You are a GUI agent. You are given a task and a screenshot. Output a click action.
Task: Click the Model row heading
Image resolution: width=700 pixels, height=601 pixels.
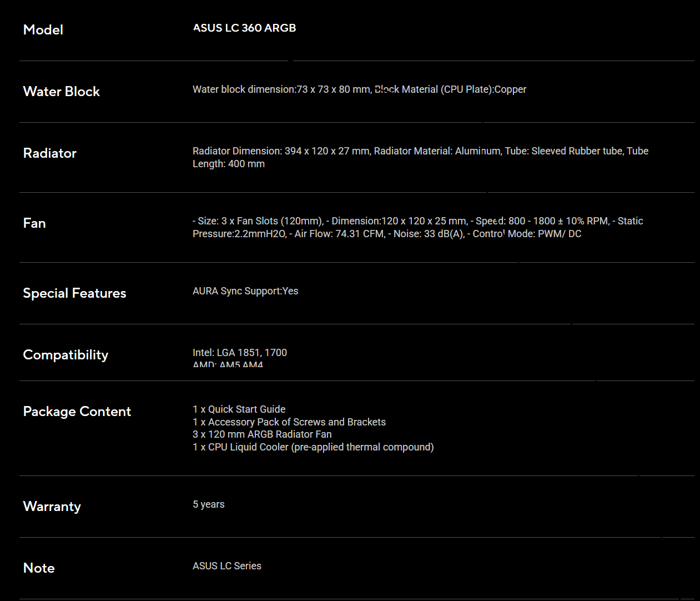[43, 30]
